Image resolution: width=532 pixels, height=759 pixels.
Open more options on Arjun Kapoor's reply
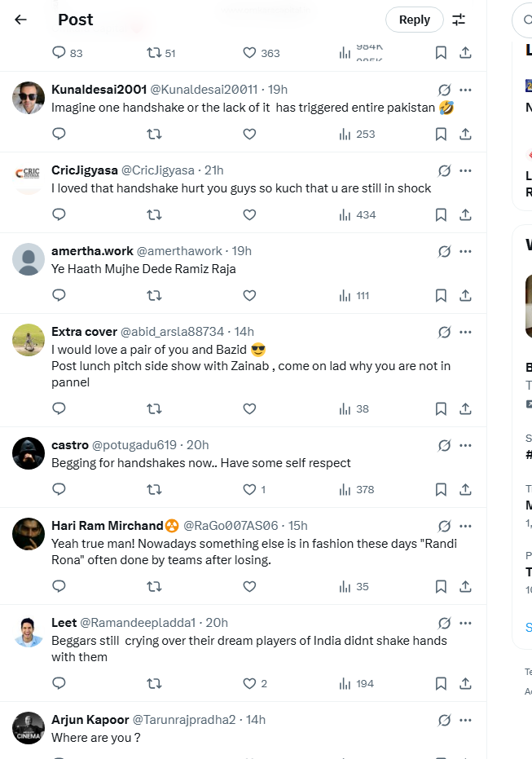[x=465, y=720]
